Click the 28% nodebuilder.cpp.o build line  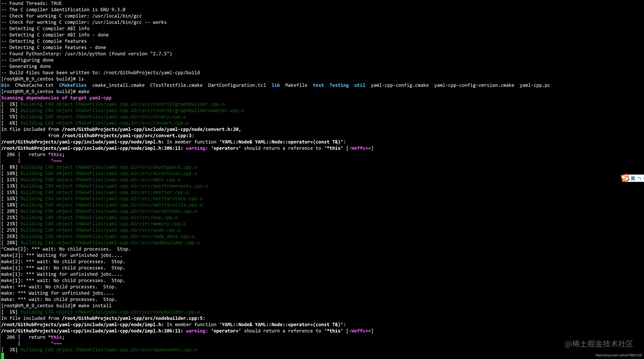pos(101,243)
